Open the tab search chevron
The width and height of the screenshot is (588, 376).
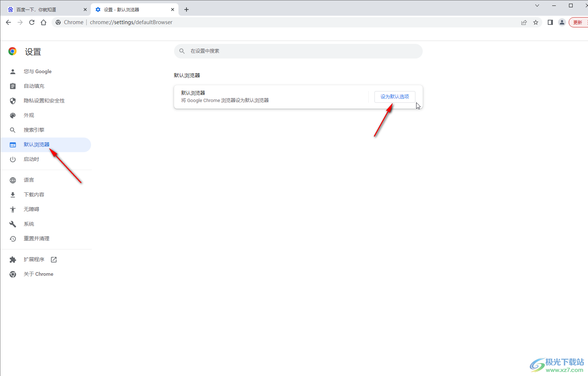point(537,5)
